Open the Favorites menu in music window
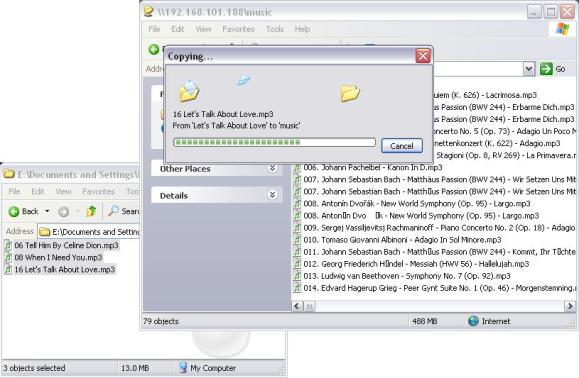 click(238, 29)
